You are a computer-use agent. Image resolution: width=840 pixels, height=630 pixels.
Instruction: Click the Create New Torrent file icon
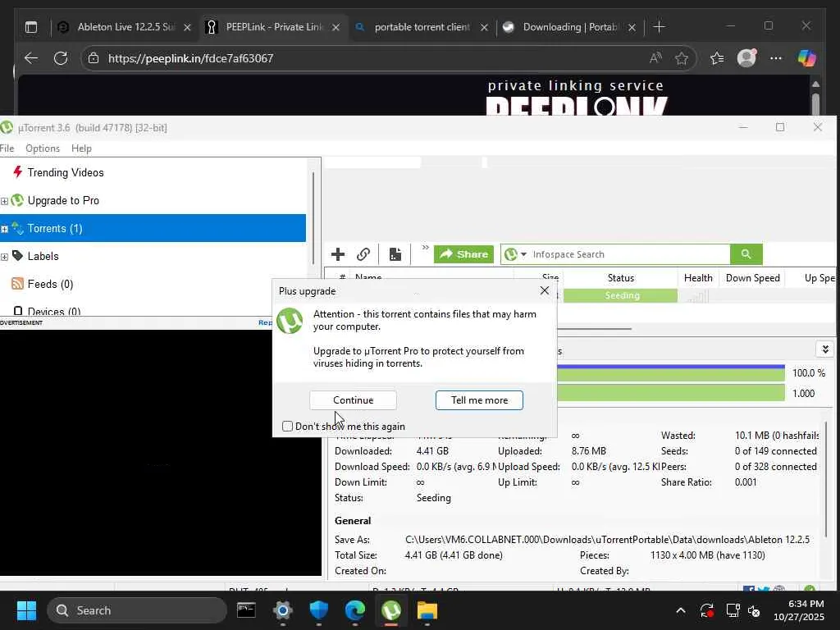click(395, 254)
